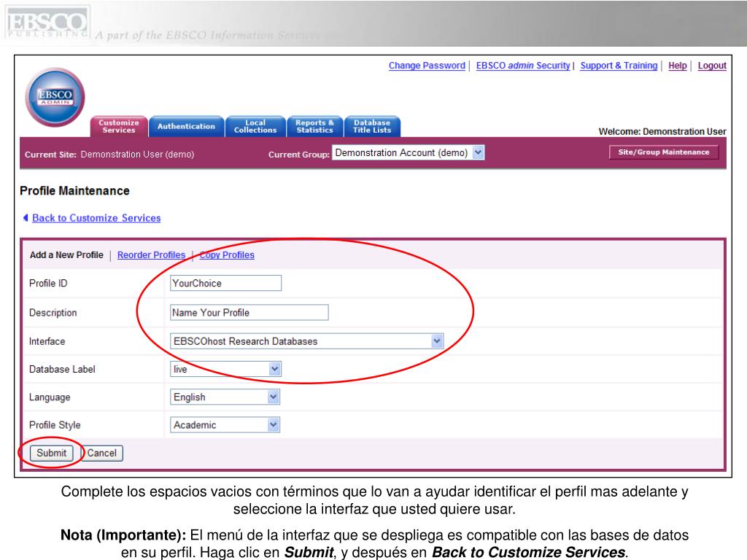The width and height of the screenshot is (747, 560).
Task: Open the Database Title Lists tab
Action: click(x=372, y=127)
